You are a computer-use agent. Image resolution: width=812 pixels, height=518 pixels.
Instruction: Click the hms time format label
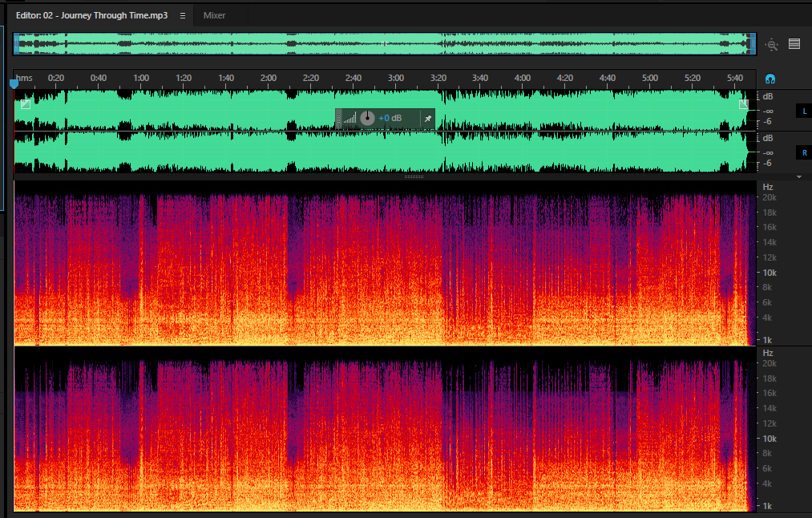click(x=24, y=78)
